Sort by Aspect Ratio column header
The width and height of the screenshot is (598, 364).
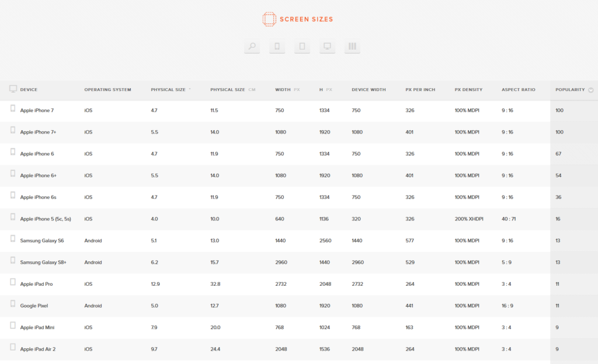click(518, 90)
